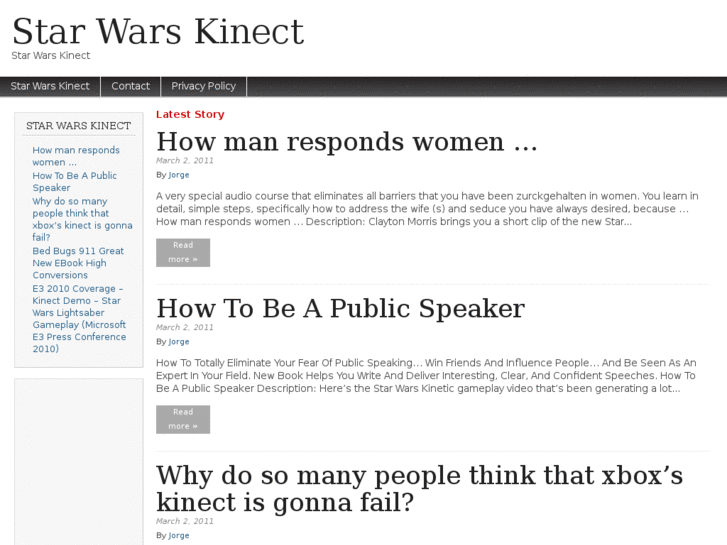Select date March 2, 2011 under How man responds

185,161
